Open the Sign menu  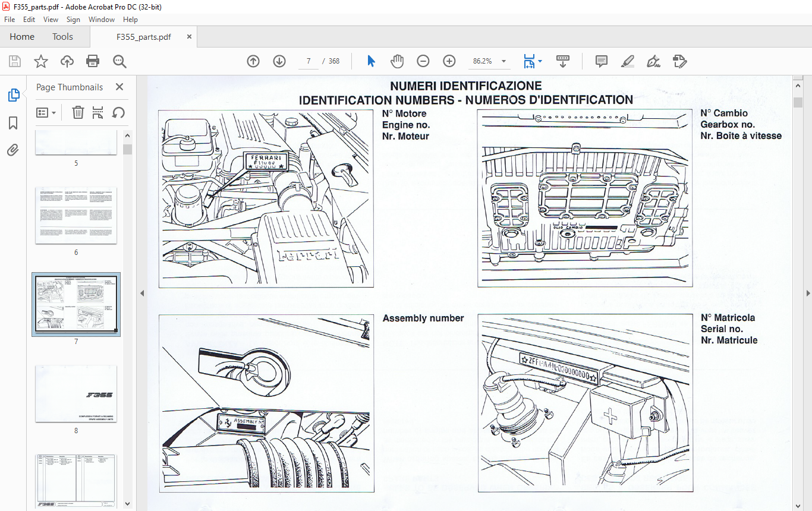coord(73,20)
